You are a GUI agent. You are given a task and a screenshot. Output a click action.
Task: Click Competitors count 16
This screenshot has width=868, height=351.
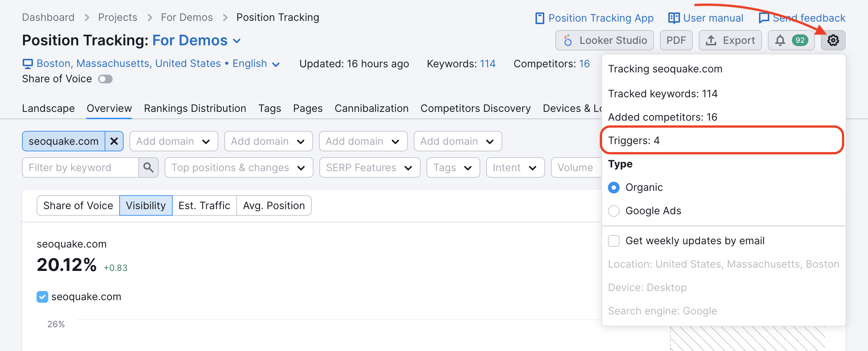[x=584, y=64]
